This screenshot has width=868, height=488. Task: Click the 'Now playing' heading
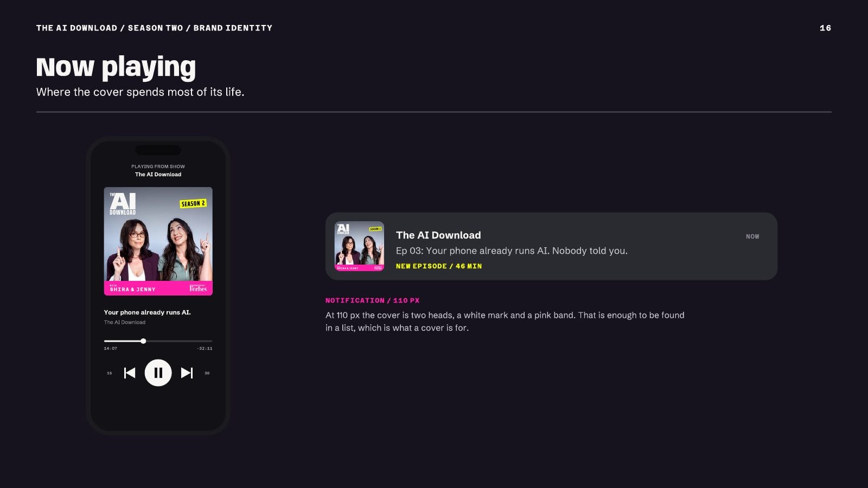[116, 67]
